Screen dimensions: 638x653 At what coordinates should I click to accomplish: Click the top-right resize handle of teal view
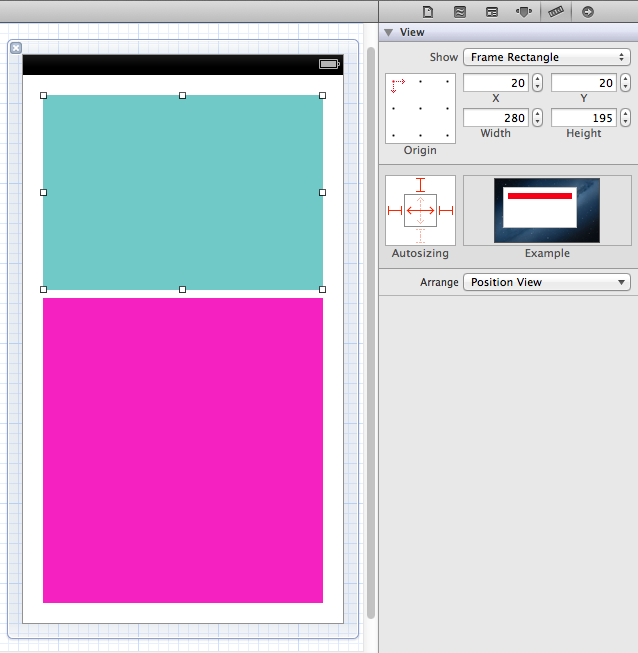click(322, 95)
